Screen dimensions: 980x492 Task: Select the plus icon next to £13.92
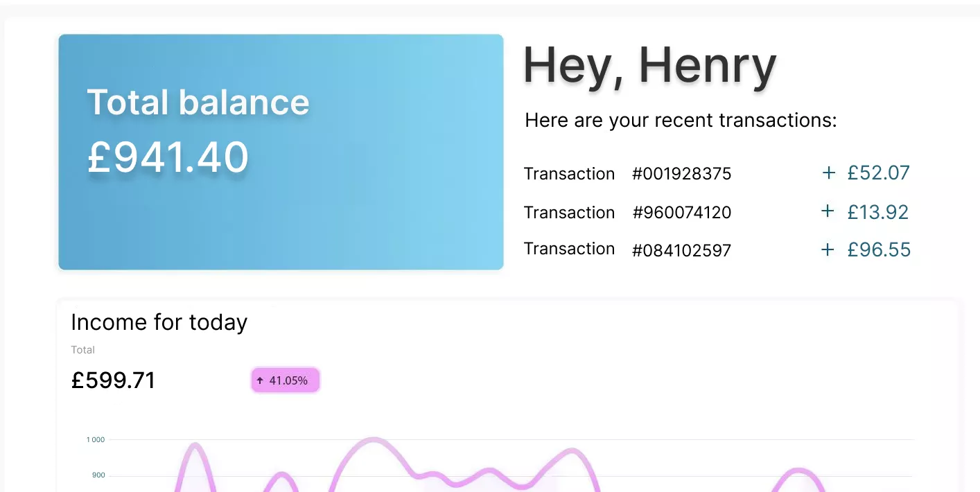pyautogui.click(x=828, y=211)
